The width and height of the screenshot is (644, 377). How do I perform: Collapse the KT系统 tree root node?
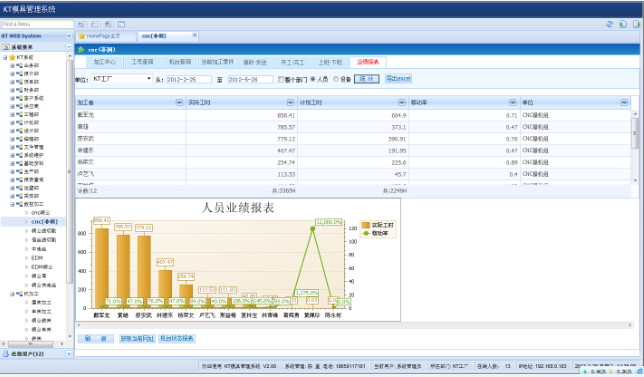click(5, 57)
